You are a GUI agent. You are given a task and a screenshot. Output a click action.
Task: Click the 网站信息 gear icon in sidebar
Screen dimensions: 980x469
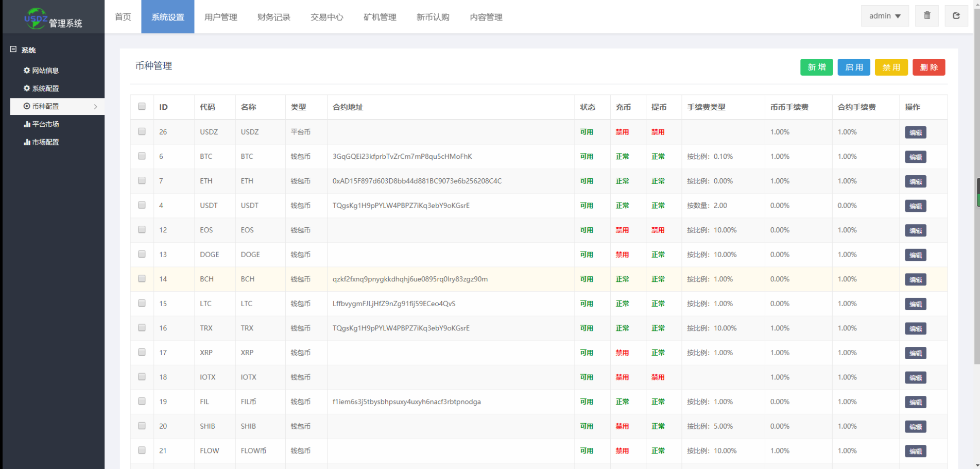coord(27,70)
